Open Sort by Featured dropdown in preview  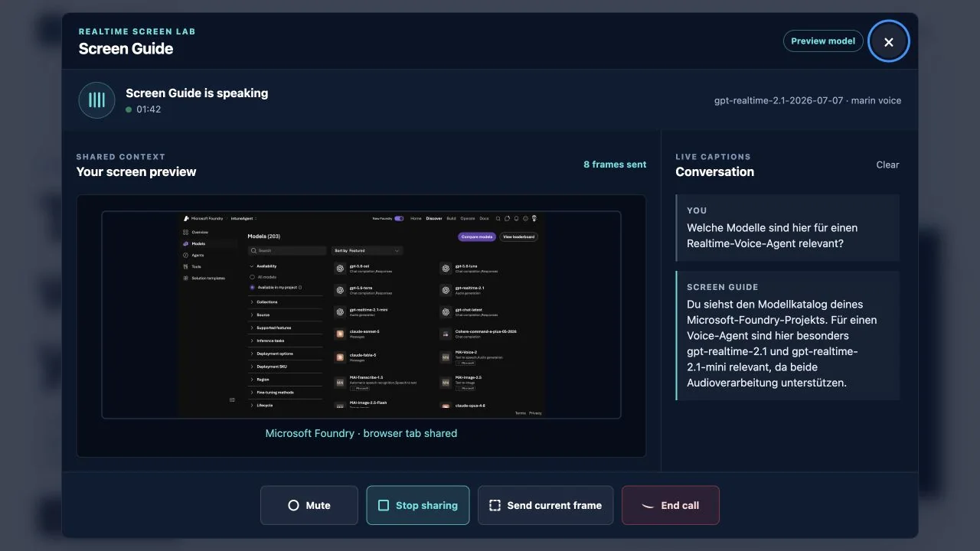coord(367,250)
